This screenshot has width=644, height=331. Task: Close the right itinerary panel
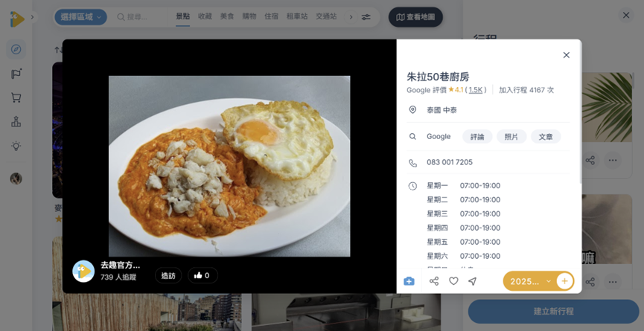[x=626, y=15]
